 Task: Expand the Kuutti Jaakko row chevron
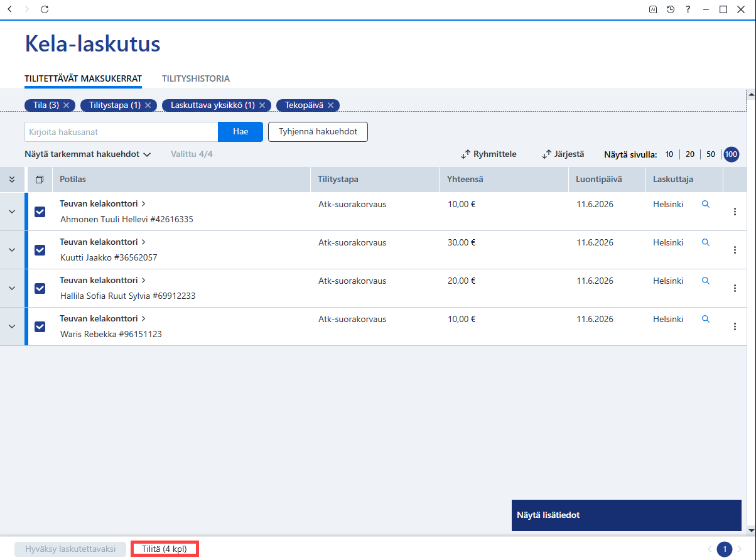11,250
